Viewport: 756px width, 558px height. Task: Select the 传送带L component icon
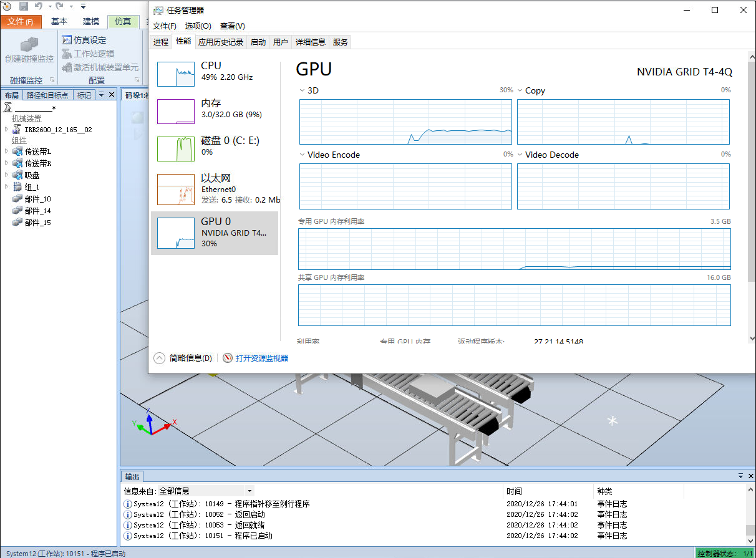click(17, 152)
